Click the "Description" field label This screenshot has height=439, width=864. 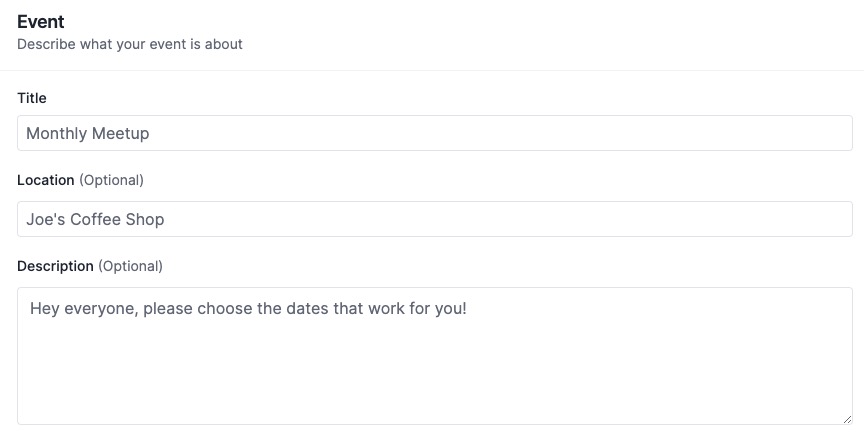point(55,266)
